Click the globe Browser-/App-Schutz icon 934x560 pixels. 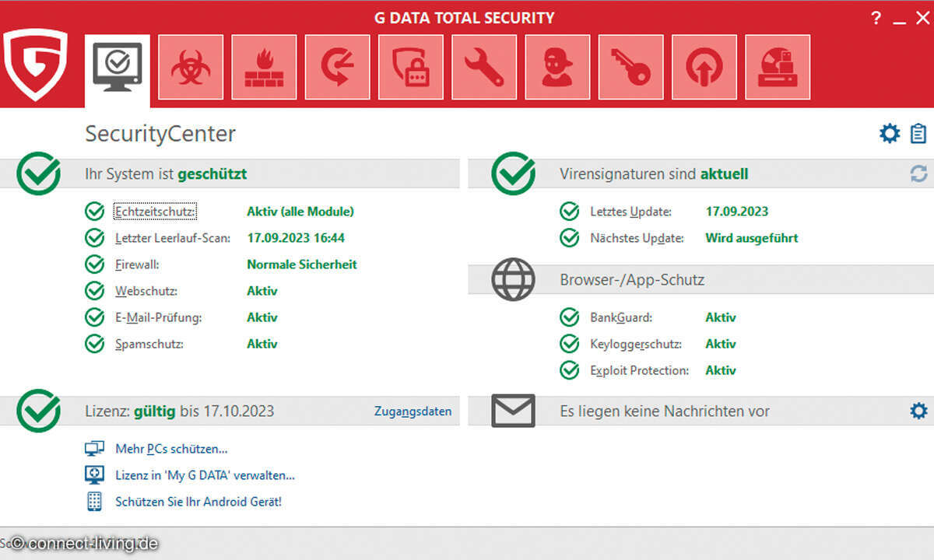pyautogui.click(x=513, y=279)
